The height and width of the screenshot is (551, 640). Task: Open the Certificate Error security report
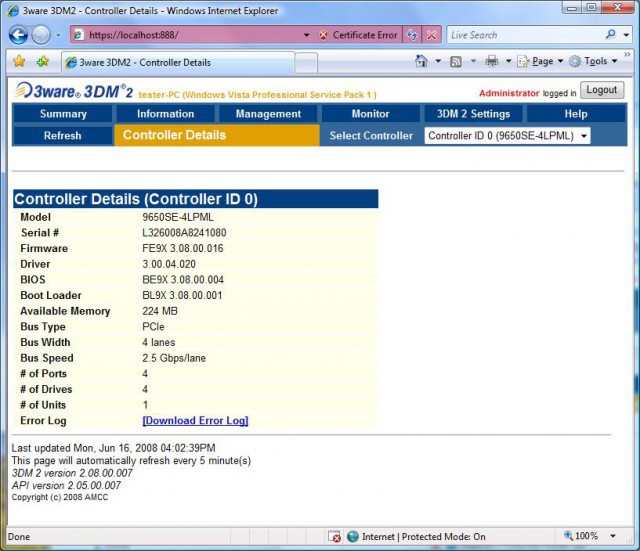point(358,35)
